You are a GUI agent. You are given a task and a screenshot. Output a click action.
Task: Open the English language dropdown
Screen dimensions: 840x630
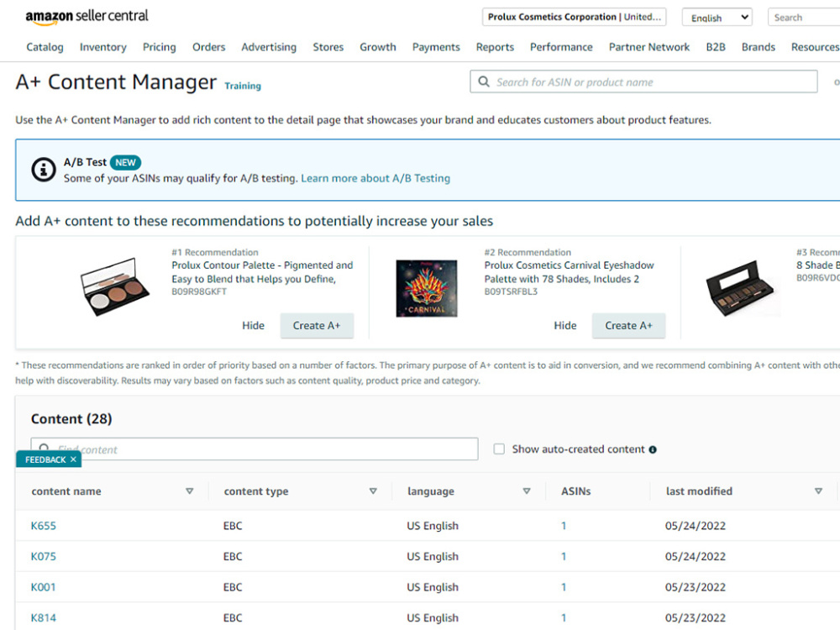(x=717, y=17)
